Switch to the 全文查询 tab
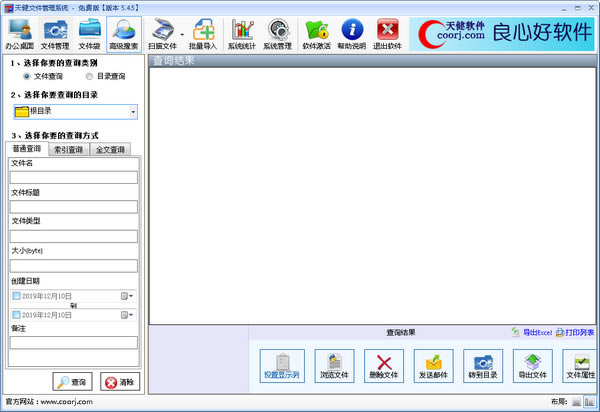Image resolution: width=600 pixels, height=412 pixels. click(110, 150)
